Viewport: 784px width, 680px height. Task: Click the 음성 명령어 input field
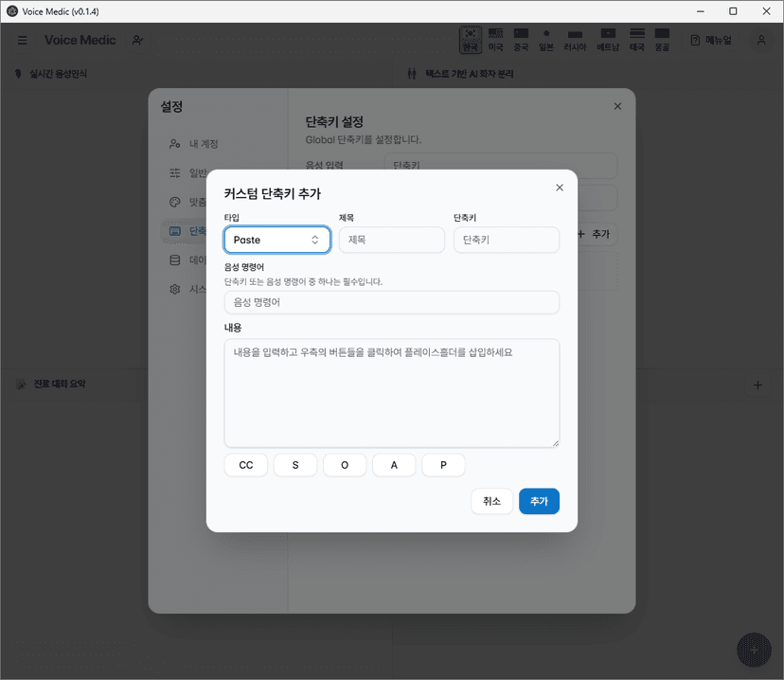click(x=391, y=301)
